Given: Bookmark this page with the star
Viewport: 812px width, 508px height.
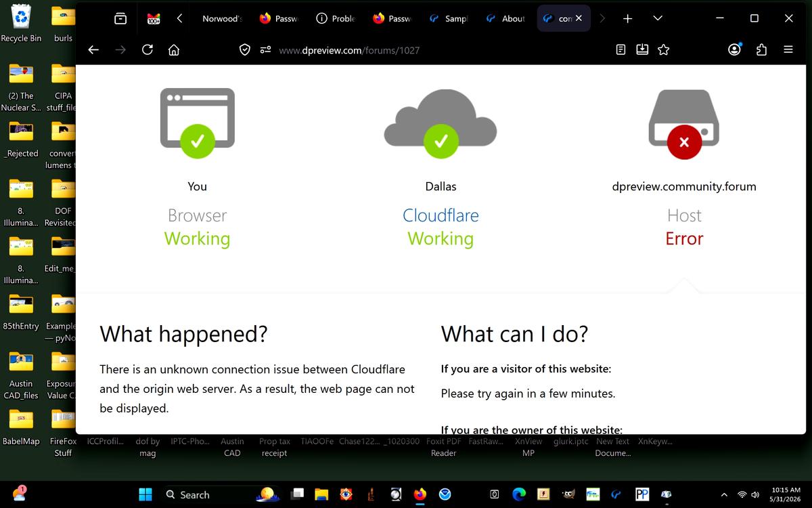Looking at the screenshot, I should coord(663,49).
